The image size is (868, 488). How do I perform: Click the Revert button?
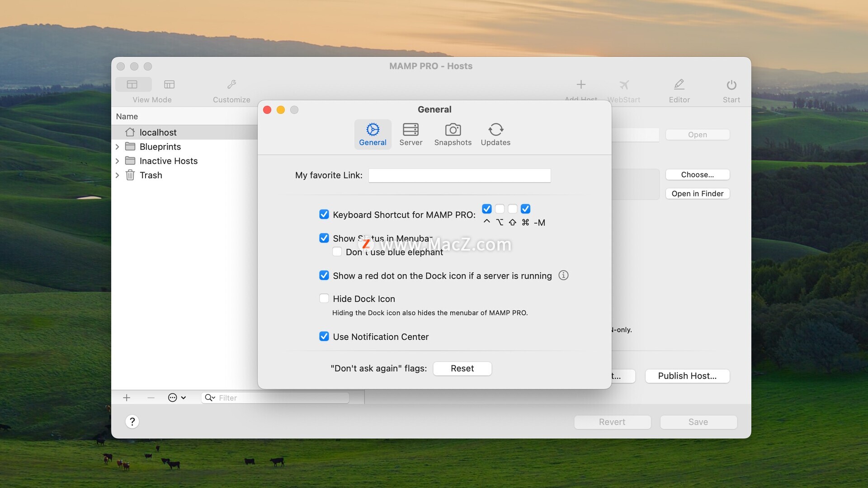click(612, 422)
